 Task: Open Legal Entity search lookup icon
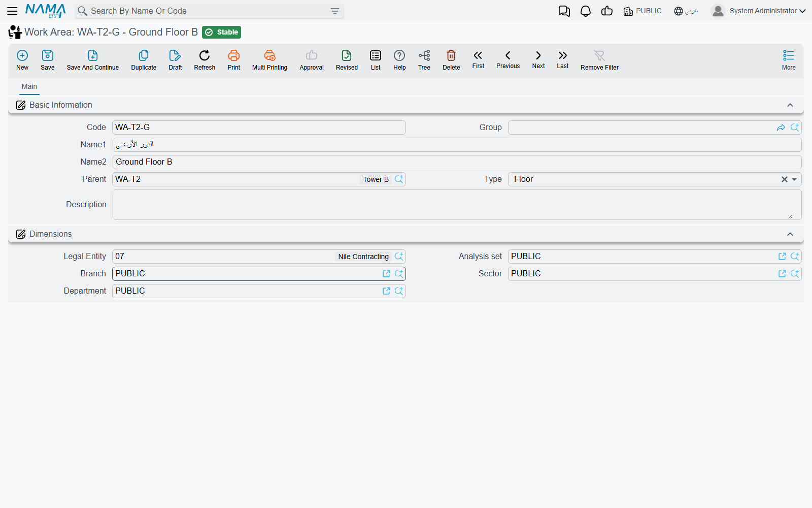coord(399,257)
